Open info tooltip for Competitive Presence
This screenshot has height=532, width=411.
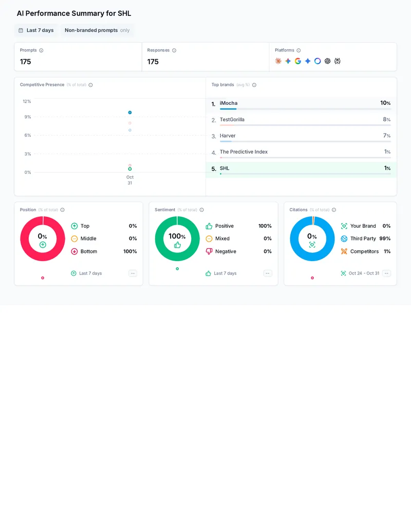click(90, 85)
